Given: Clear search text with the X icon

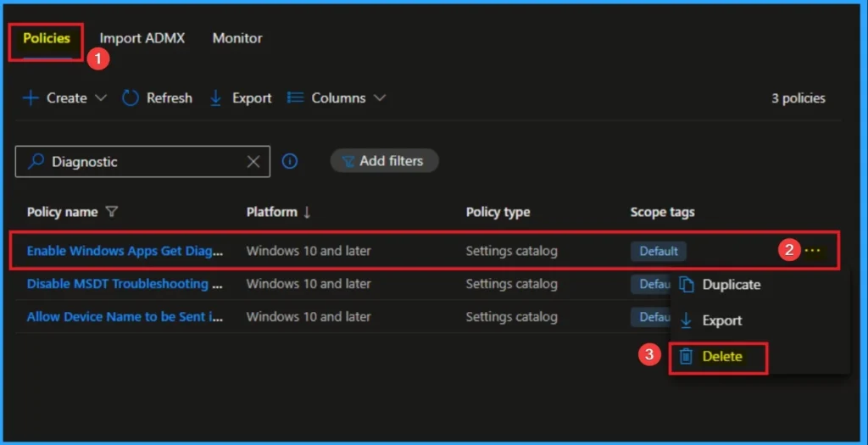Looking at the screenshot, I should click(x=253, y=161).
